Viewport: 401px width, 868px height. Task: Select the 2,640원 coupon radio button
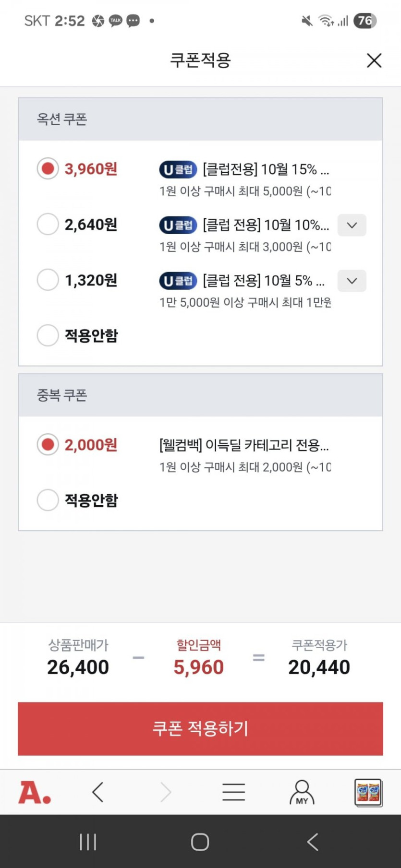click(48, 225)
